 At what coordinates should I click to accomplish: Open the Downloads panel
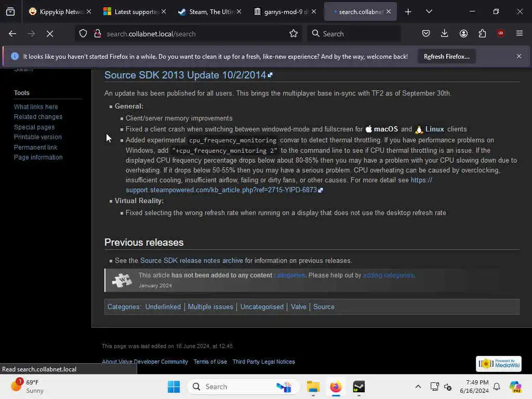click(x=445, y=33)
